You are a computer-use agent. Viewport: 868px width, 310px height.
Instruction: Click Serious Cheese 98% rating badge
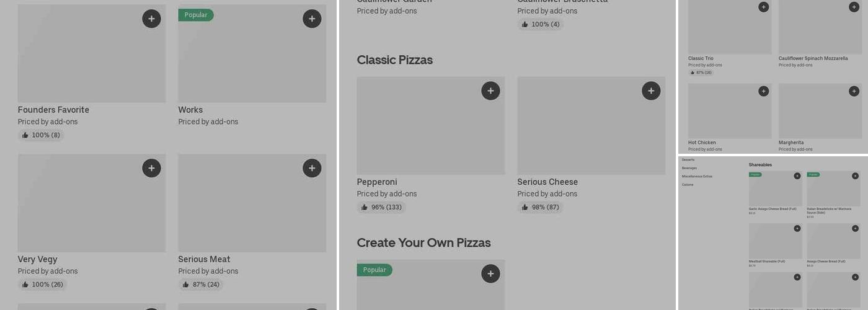[x=540, y=207]
